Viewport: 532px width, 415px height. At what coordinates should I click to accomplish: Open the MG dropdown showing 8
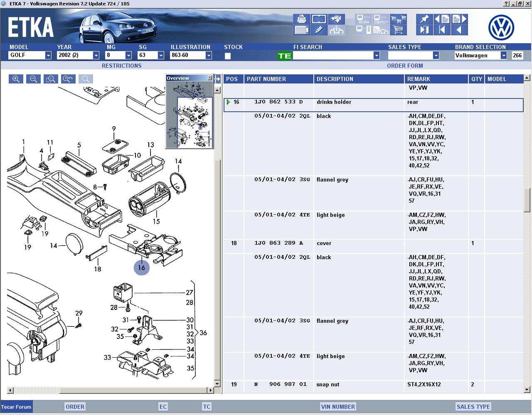pyautogui.click(x=129, y=55)
